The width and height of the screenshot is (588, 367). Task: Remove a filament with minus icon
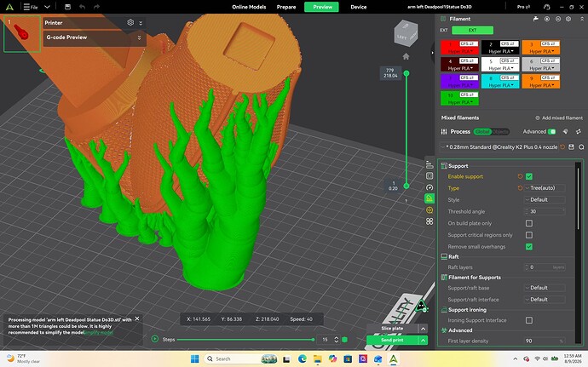pos(557,19)
